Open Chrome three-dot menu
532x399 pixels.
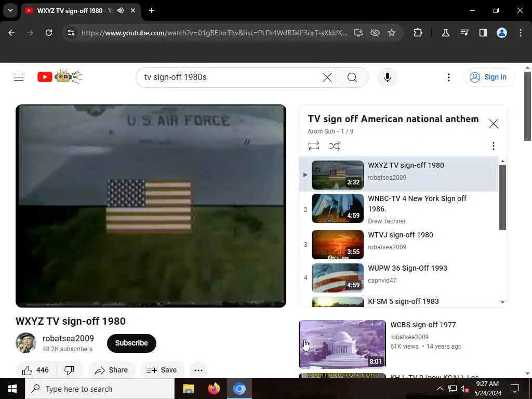click(521, 33)
